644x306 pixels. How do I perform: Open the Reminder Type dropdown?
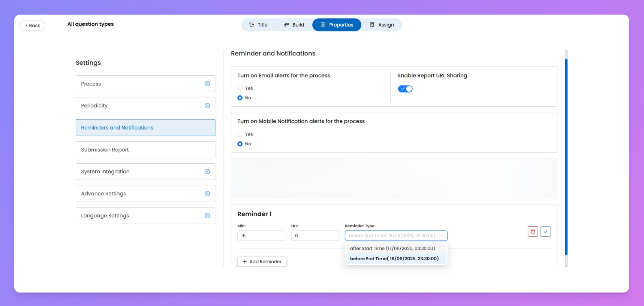pos(396,236)
